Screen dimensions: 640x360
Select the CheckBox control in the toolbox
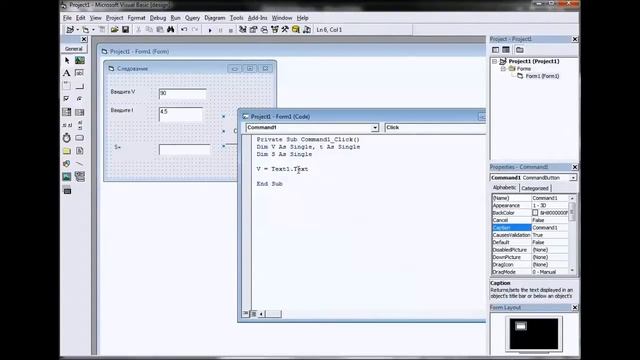point(67,99)
